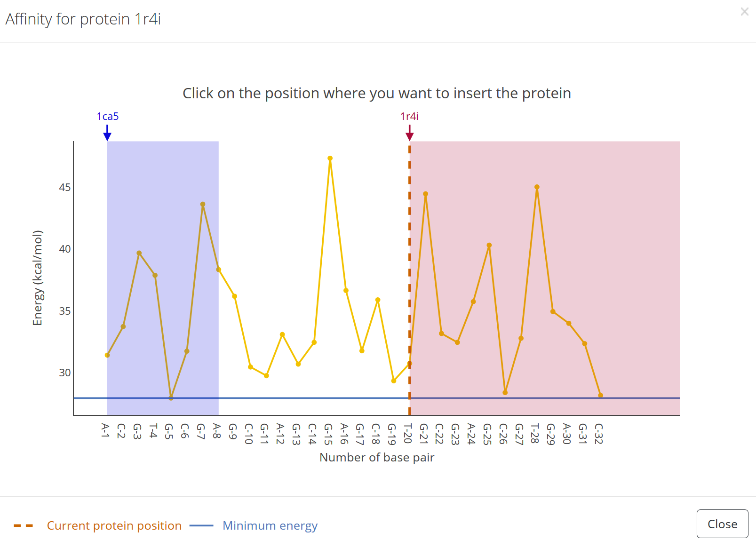This screenshot has height=540, width=756.
Task: Click the A-1 data point
Action: point(107,355)
